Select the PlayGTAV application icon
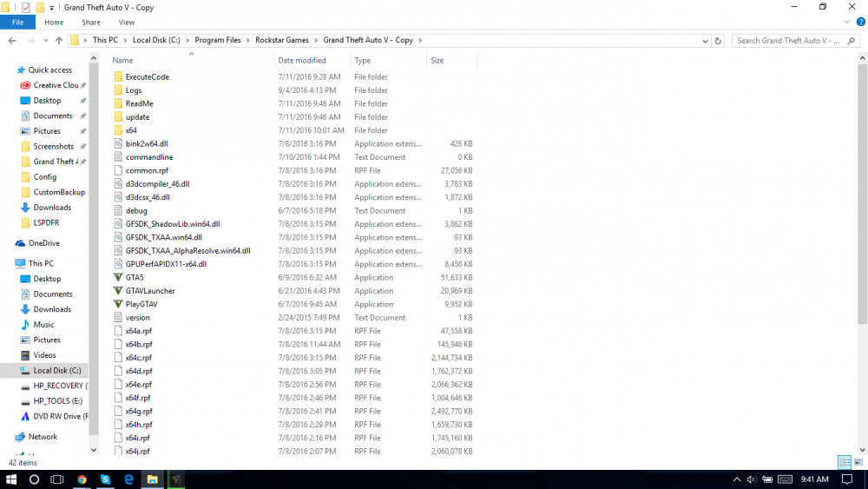The image size is (868, 489). tap(118, 304)
